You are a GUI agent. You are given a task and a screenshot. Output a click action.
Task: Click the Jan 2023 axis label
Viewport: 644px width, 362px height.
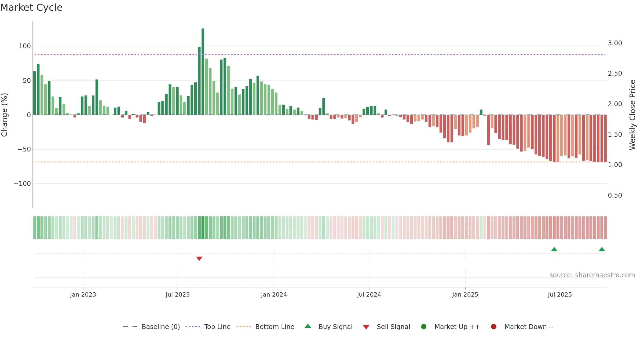[83, 295]
